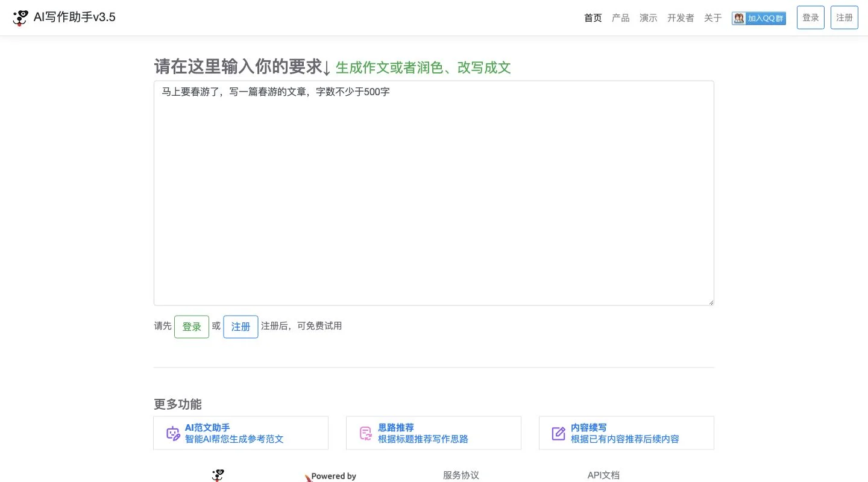Click the dog logo in the header
Viewport: 868px width, 482px height.
[20, 17]
